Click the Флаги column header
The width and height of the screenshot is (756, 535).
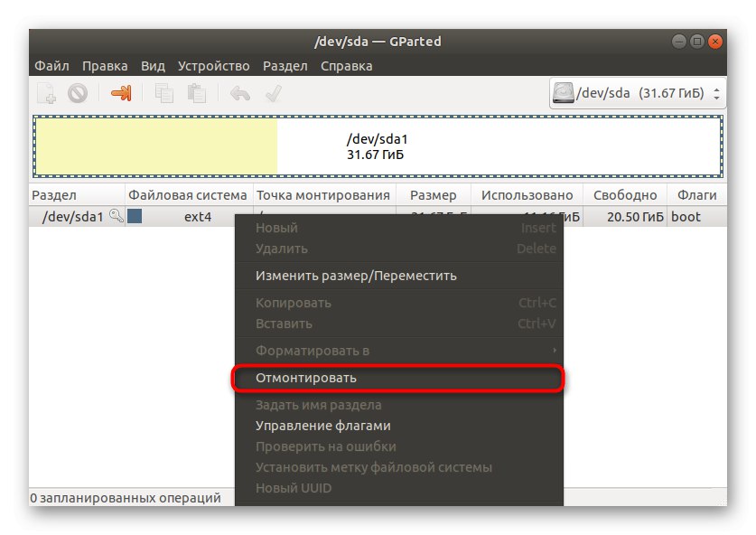[x=696, y=195]
